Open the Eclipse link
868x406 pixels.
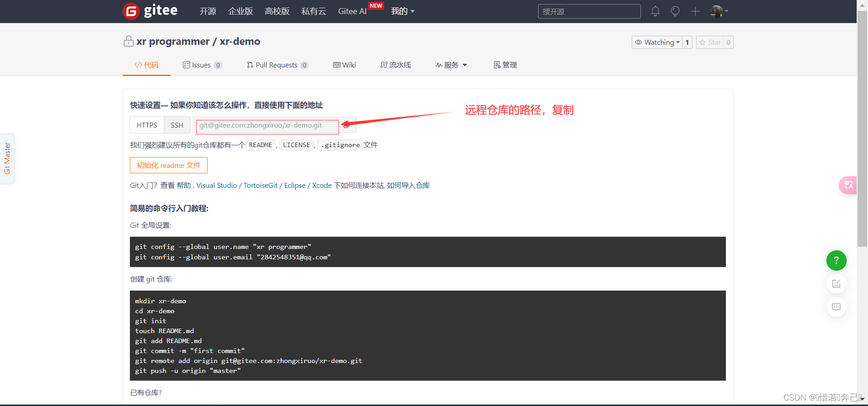pyautogui.click(x=295, y=186)
